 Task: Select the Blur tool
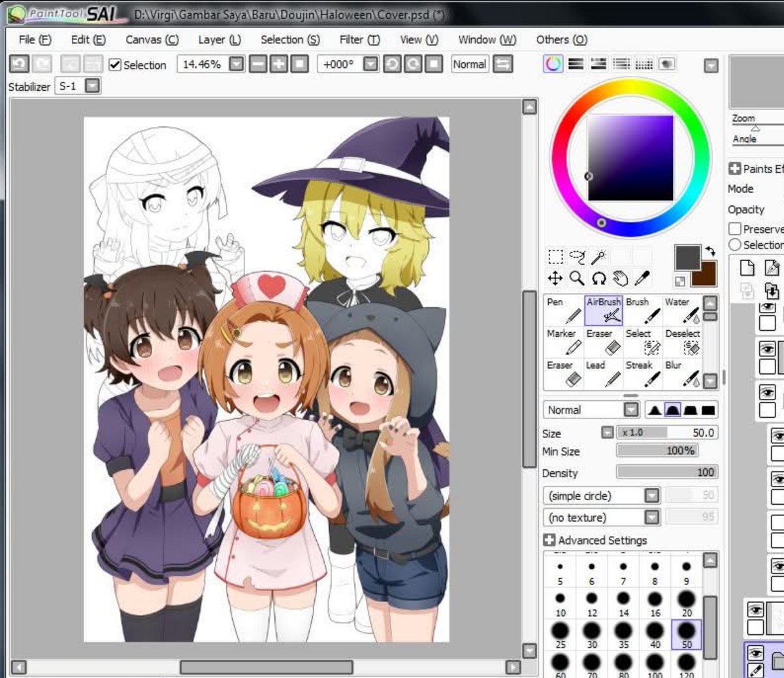pos(682,373)
